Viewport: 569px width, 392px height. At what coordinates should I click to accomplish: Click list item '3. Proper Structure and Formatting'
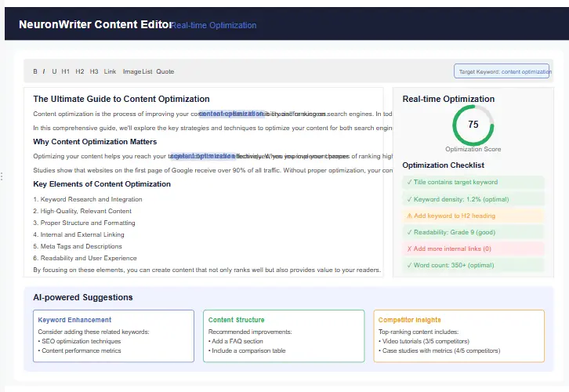coord(84,223)
